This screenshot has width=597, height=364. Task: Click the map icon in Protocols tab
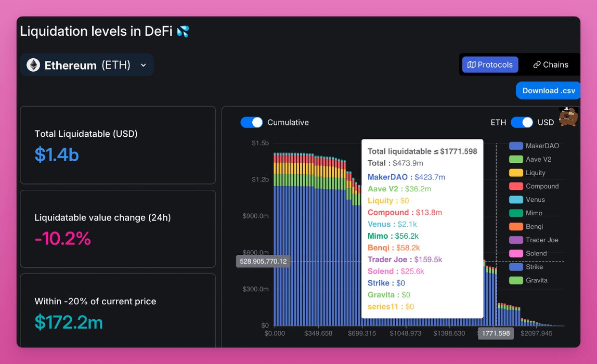[x=472, y=65]
